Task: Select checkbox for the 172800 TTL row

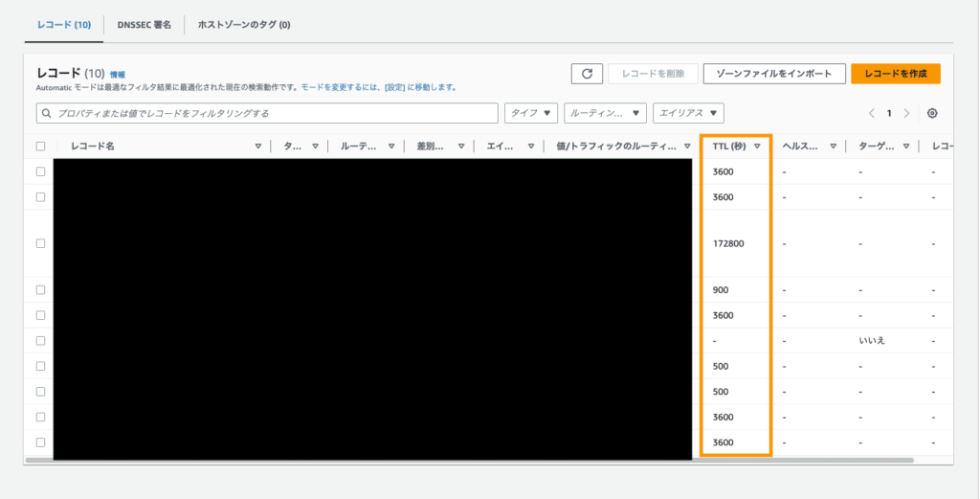Action: 40,243
